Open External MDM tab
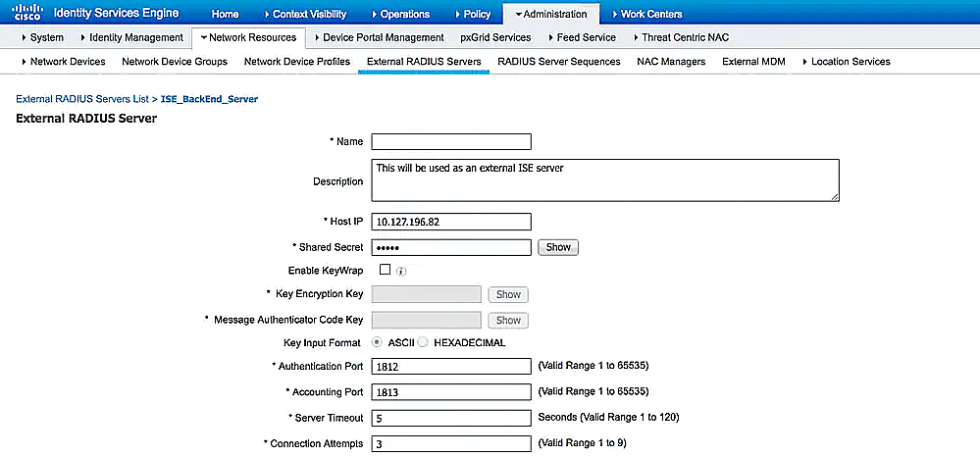This screenshot has height=457, width=980. click(753, 61)
